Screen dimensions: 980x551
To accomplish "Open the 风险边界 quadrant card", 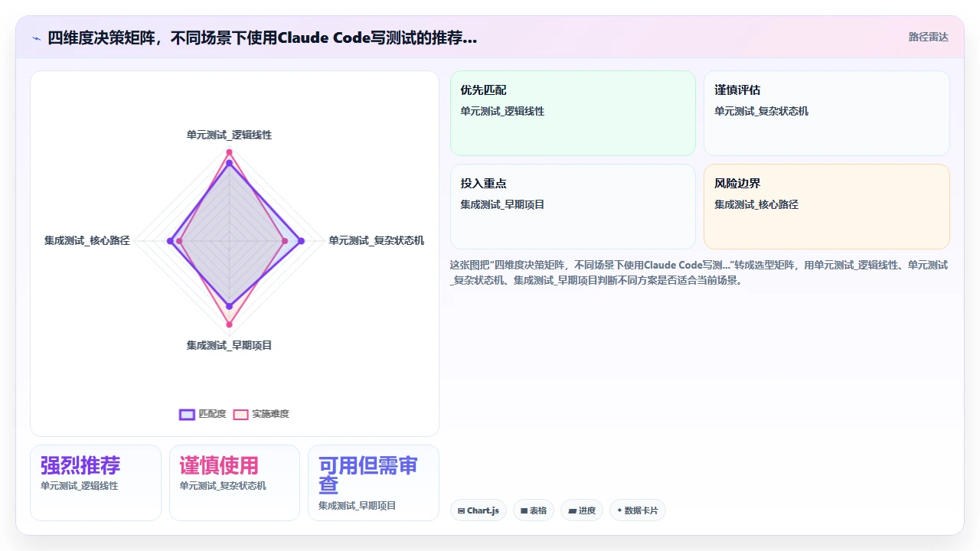I will (x=827, y=207).
